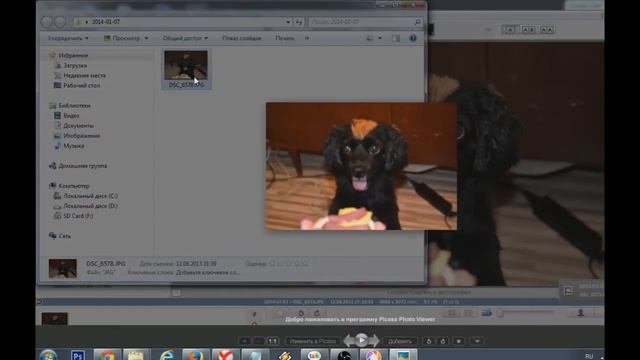The image size is (640, 360).
Task: Click the keywords field Добавьте ключевое слово
Action: pyautogui.click(x=208, y=272)
